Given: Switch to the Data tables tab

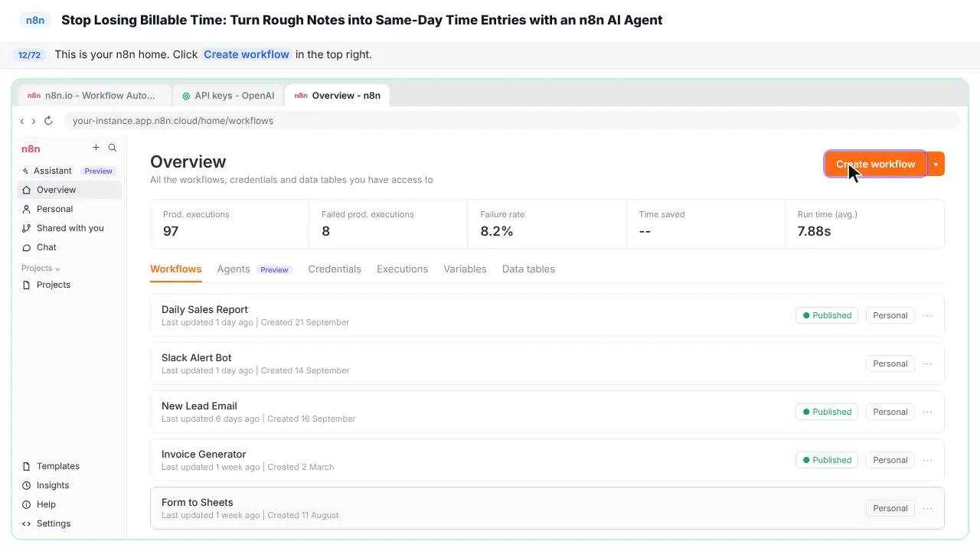Looking at the screenshot, I should 528,269.
